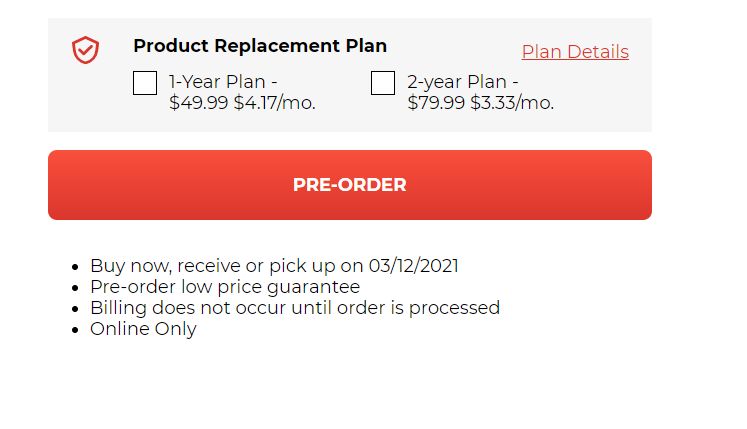
Task: Click the 'Buy now, receive or pick up' line
Action: click(x=274, y=266)
